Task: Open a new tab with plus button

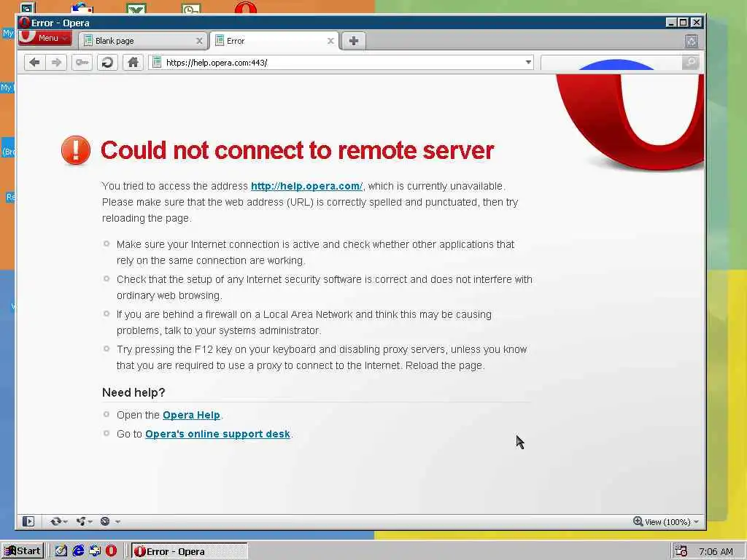Action: [x=354, y=41]
